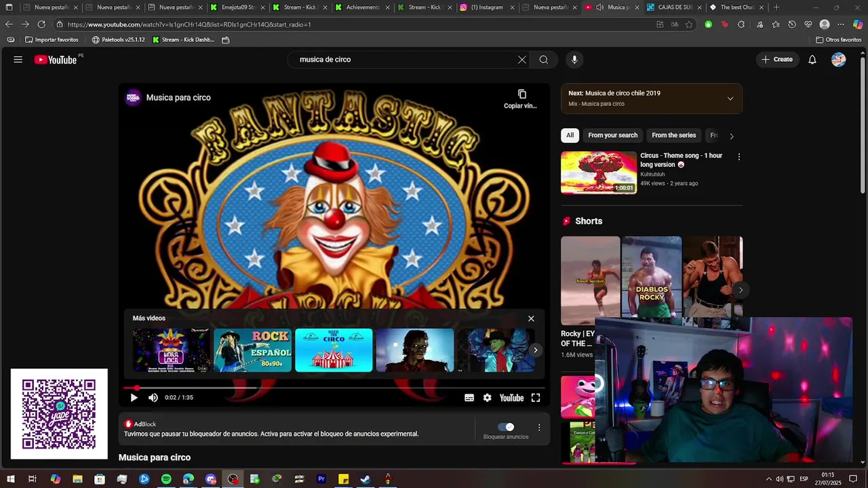Image resolution: width=868 pixels, height=488 pixels.
Task: Enter full screen mode in the player
Action: click(536, 398)
